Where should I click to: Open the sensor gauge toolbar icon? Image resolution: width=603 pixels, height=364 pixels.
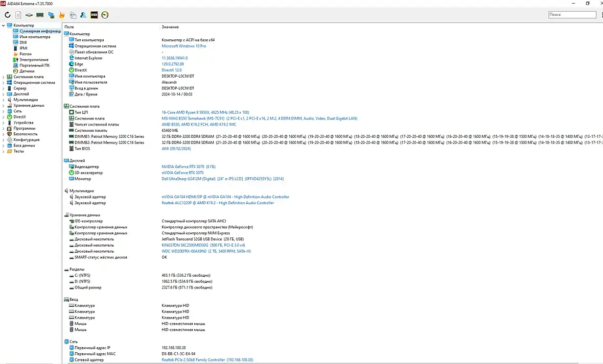pos(105,15)
